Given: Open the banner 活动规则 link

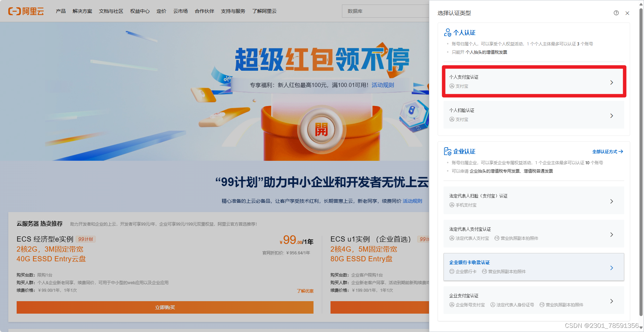Looking at the screenshot, I should 383,85.
